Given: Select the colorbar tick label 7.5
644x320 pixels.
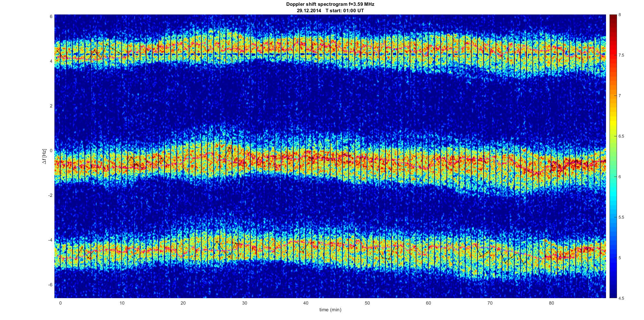Looking at the screenshot, I should pyautogui.click(x=621, y=55).
